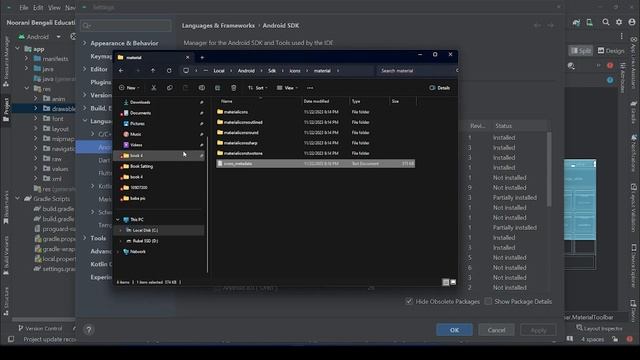This screenshot has height=360, width=640.
Task: Click the Delete trash icon
Action: click(233, 88)
